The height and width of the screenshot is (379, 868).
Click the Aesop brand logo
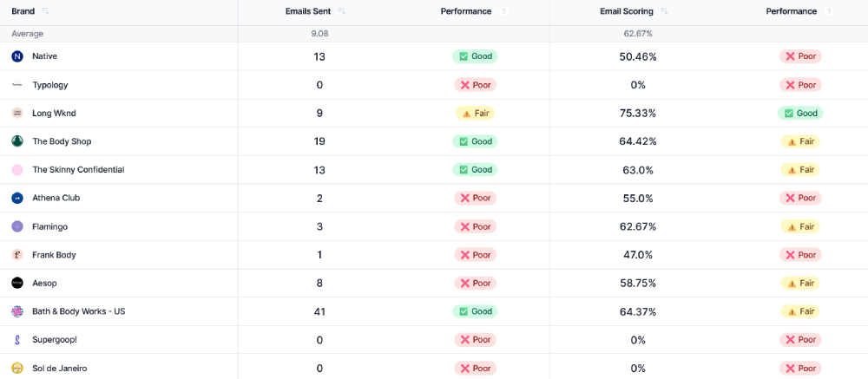point(17,283)
